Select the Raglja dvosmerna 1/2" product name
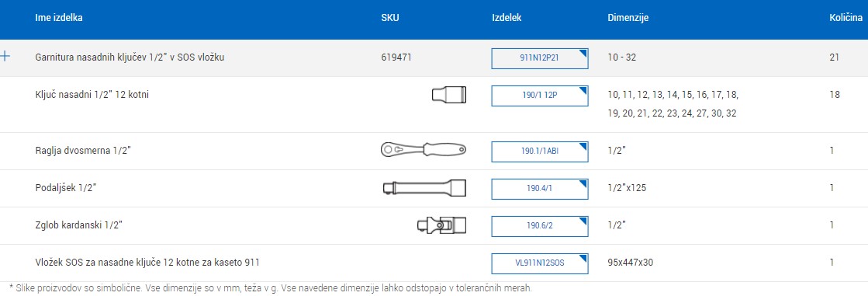Image resolution: width=868 pixels, height=296 pixels. point(82,150)
